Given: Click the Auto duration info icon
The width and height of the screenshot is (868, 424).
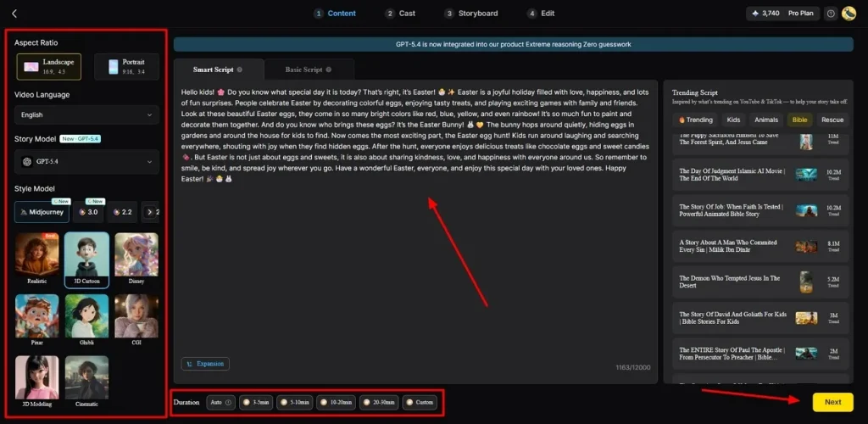Looking at the screenshot, I should pyautogui.click(x=228, y=402).
